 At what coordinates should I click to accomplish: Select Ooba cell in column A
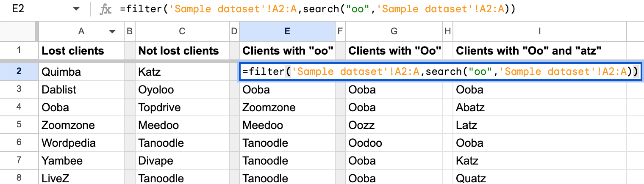pyautogui.click(x=82, y=107)
